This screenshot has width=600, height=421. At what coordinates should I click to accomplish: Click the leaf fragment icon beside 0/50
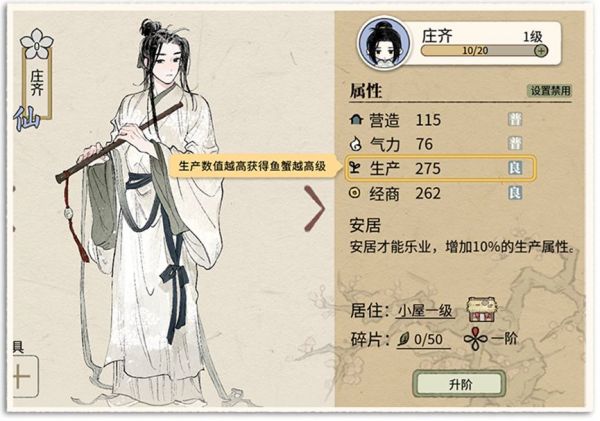point(404,339)
